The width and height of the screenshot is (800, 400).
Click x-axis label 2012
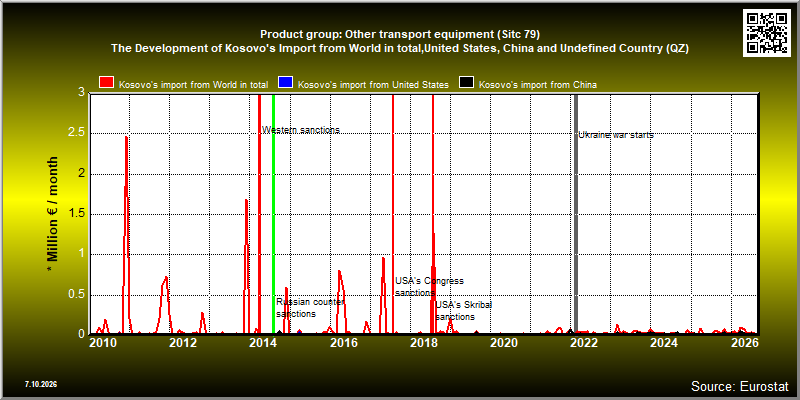coord(183,343)
